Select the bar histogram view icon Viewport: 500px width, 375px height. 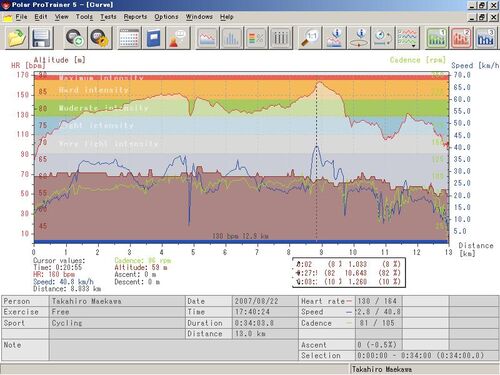tap(232, 38)
